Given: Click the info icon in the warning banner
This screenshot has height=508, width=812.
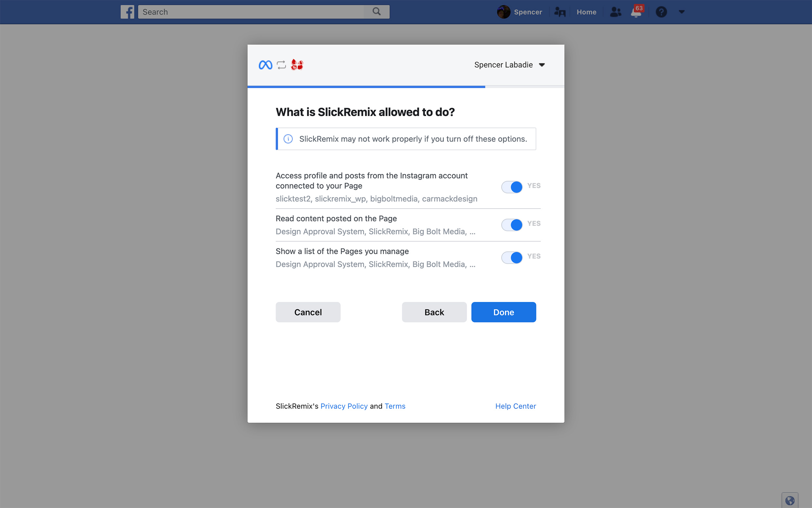Looking at the screenshot, I should (288, 139).
